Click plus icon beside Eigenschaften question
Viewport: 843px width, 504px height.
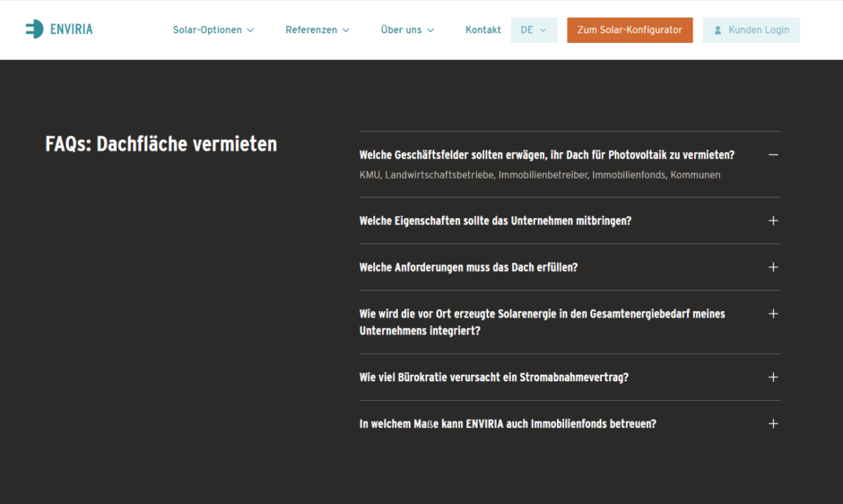point(773,221)
